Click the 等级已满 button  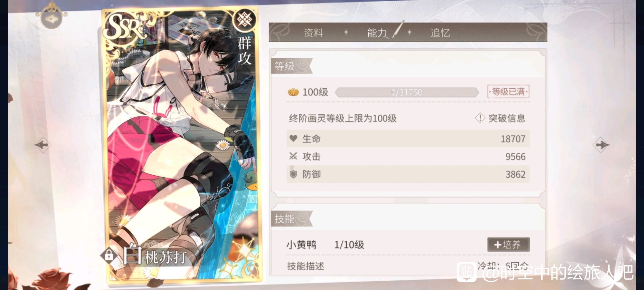(x=508, y=92)
